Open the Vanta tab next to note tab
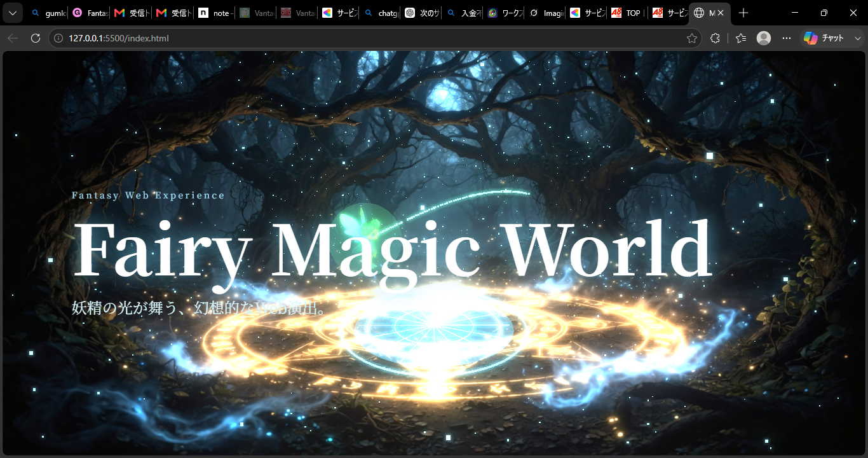868x458 pixels. click(x=257, y=13)
